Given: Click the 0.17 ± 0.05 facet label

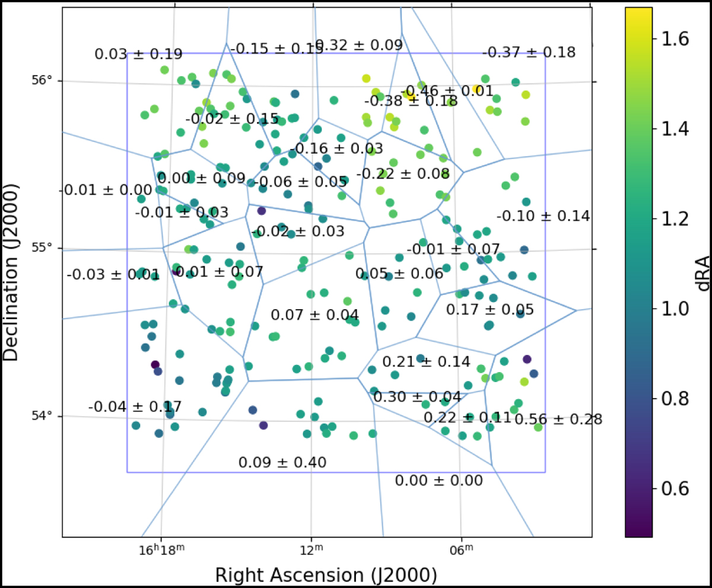Looking at the screenshot, I should pyautogui.click(x=490, y=309).
